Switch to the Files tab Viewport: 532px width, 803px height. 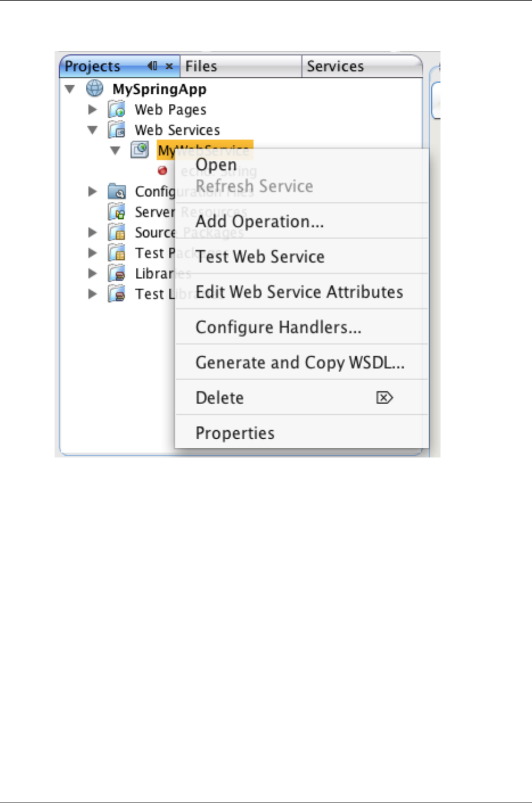pos(201,66)
